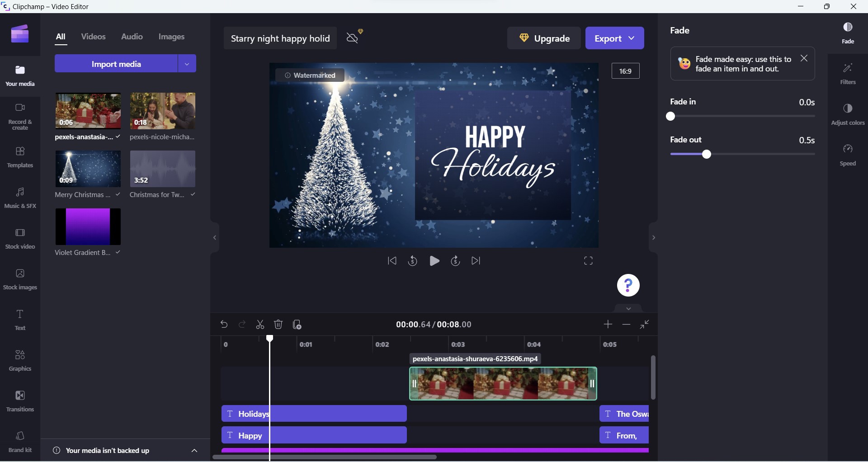868x462 pixels.
Task: Rewind the preview a few seconds
Action: pyautogui.click(x=412, y=261)
